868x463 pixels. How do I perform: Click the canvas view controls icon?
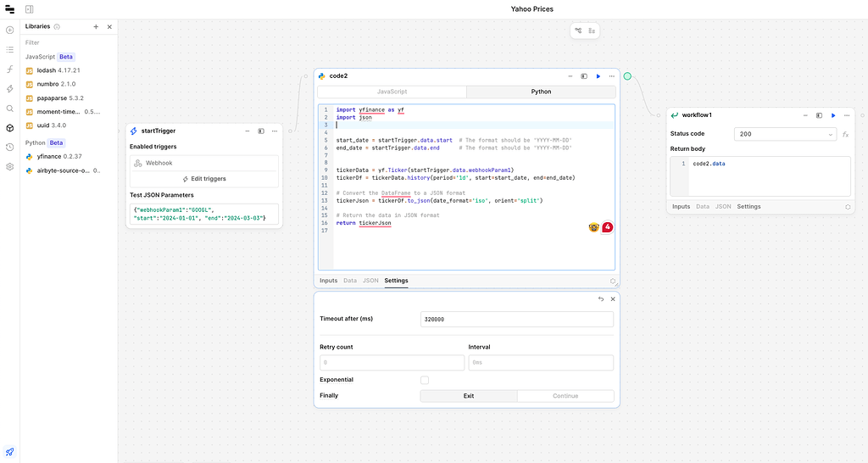point(592,31)
